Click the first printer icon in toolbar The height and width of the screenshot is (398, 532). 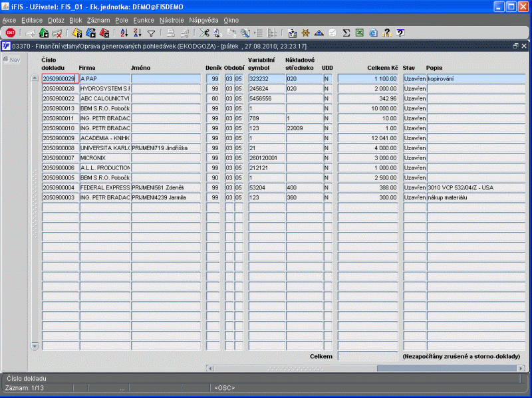point(171,33)
